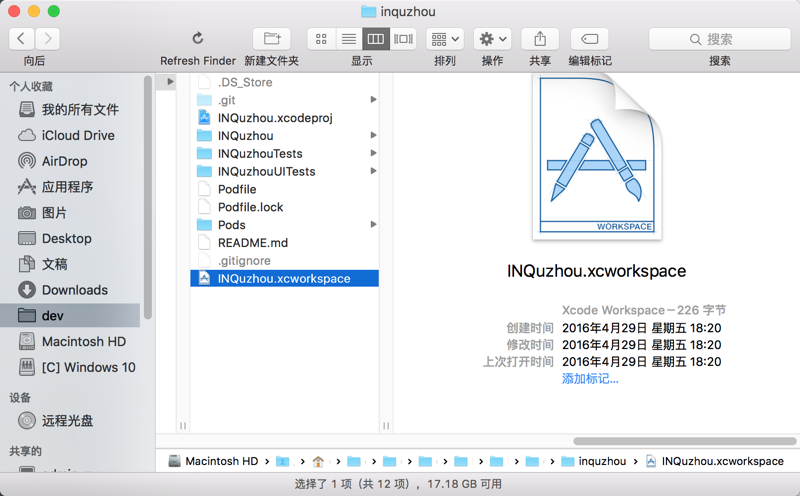Switch to column view
The image size is (800, 496).
coord(376,39)
